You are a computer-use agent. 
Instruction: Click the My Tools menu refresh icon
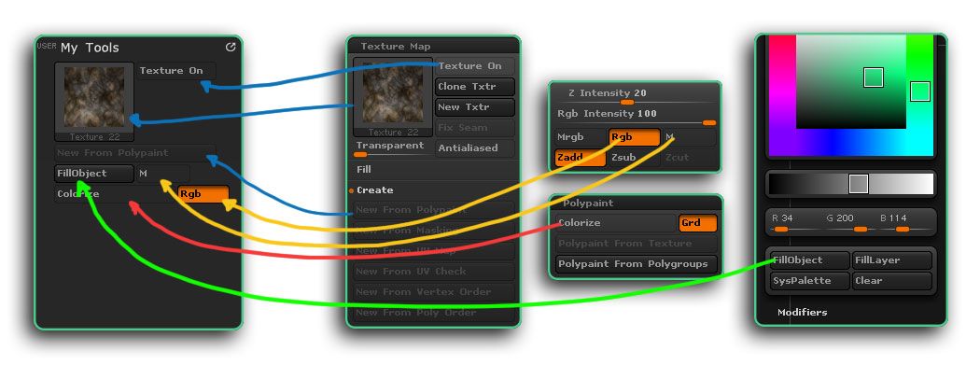click(x=231, y=47)
